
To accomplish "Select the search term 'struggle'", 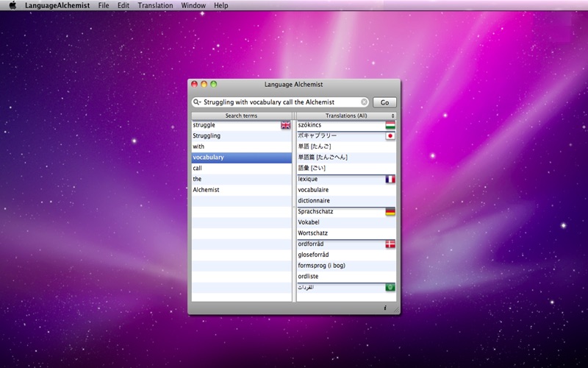I will [242, 125].
